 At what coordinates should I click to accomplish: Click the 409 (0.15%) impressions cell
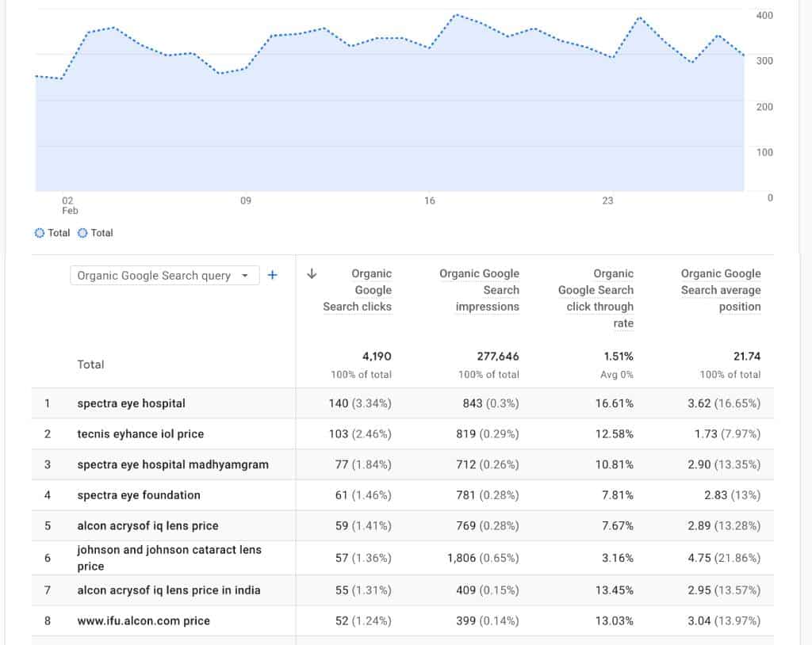coord(488,590)
